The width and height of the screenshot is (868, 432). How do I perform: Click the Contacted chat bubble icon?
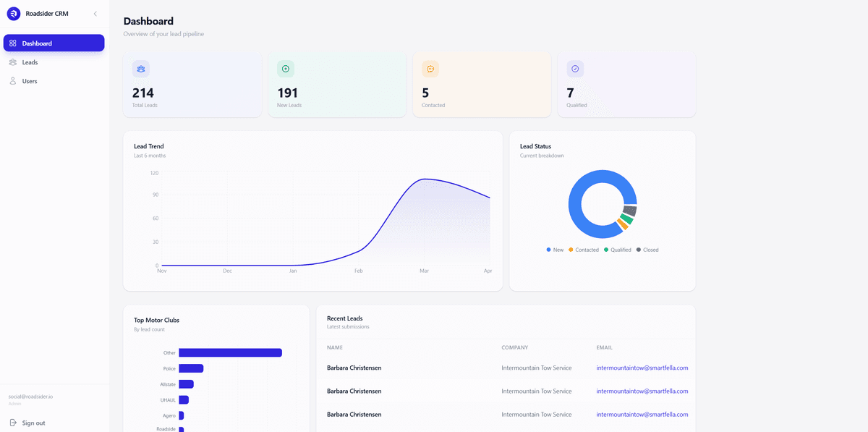[430, 69]
